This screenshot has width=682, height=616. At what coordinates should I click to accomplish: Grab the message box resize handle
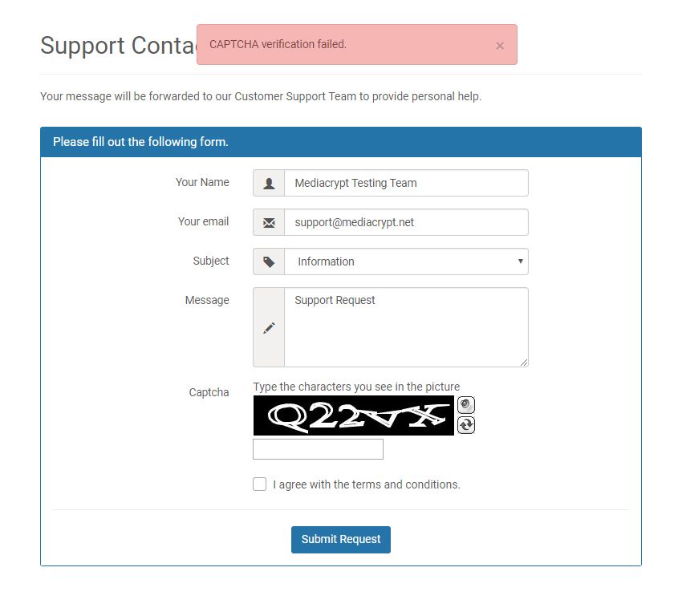[524, 363]
